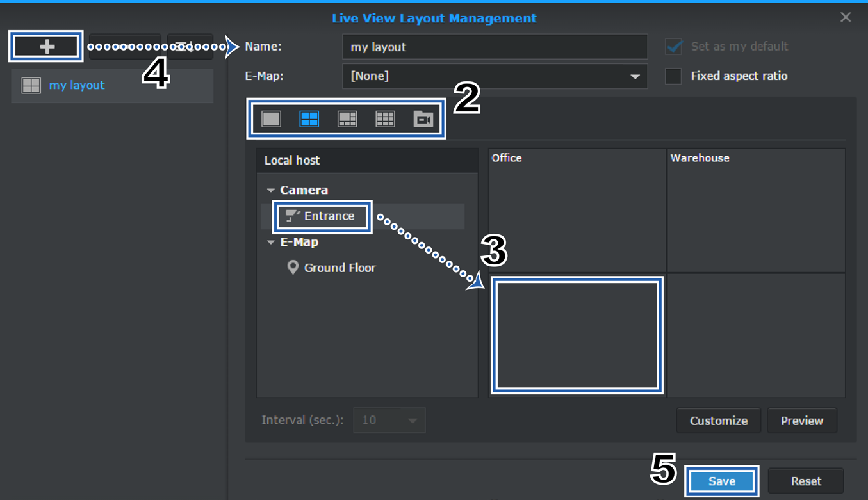
Task: Collapse the Camera tree group
Action: [271, 190]
